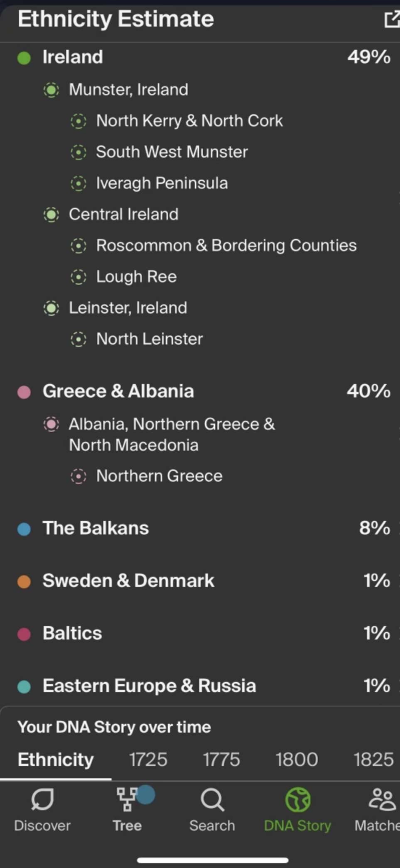
Task: Switch to the 1800 timeline tab
Action: click(x=297, y=759)
